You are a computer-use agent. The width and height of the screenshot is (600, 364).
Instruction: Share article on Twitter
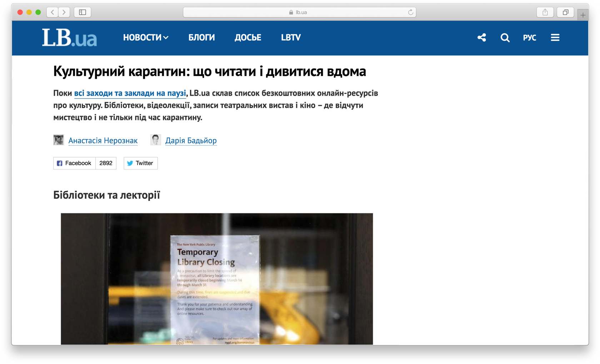click(x=140, y=163)
